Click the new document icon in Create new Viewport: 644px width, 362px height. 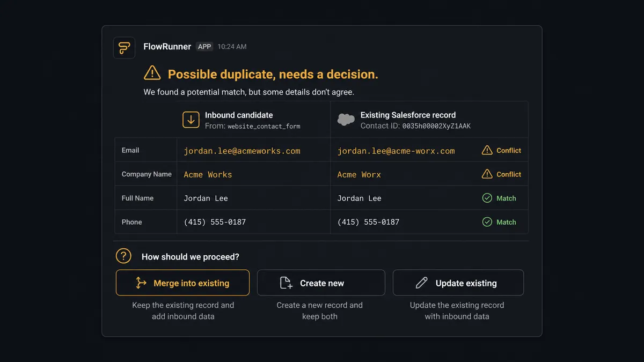(286, 283)
